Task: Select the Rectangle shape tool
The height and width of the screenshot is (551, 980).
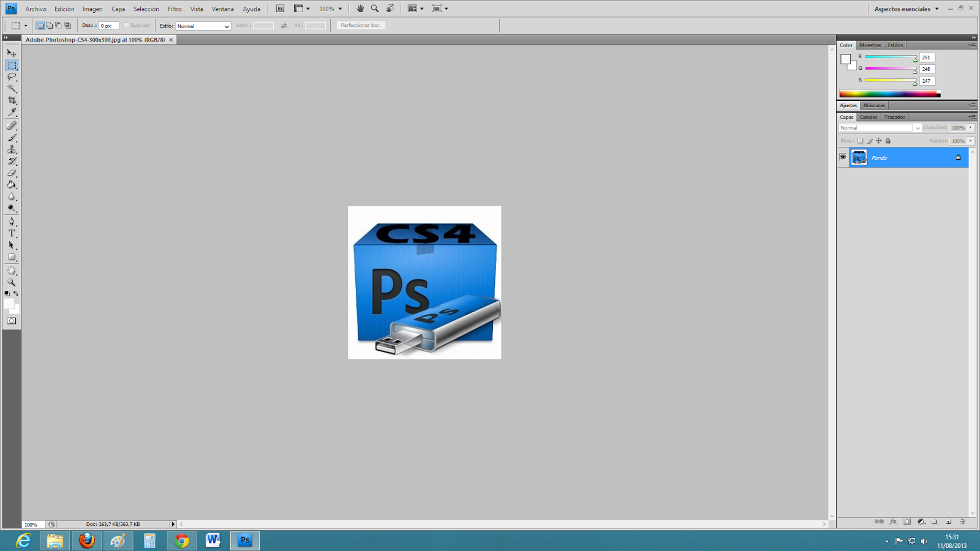Action: [x=12, y=257]
